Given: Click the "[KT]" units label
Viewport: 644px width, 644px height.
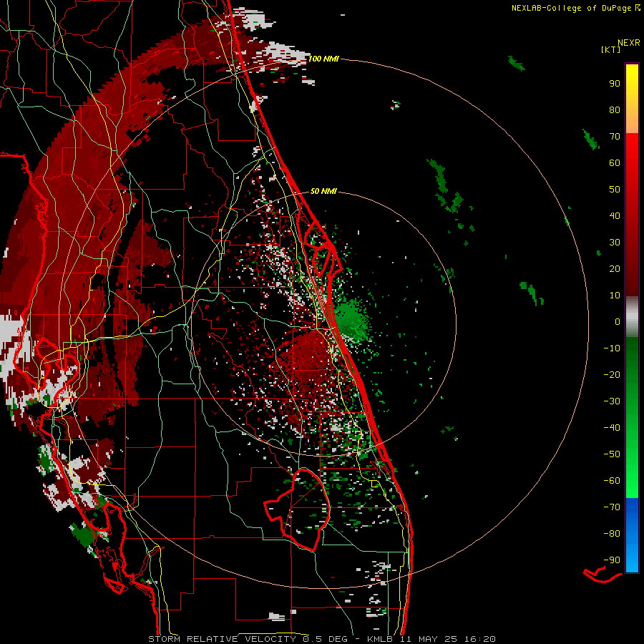Looking at the screenshot, I should pos(611,49).
